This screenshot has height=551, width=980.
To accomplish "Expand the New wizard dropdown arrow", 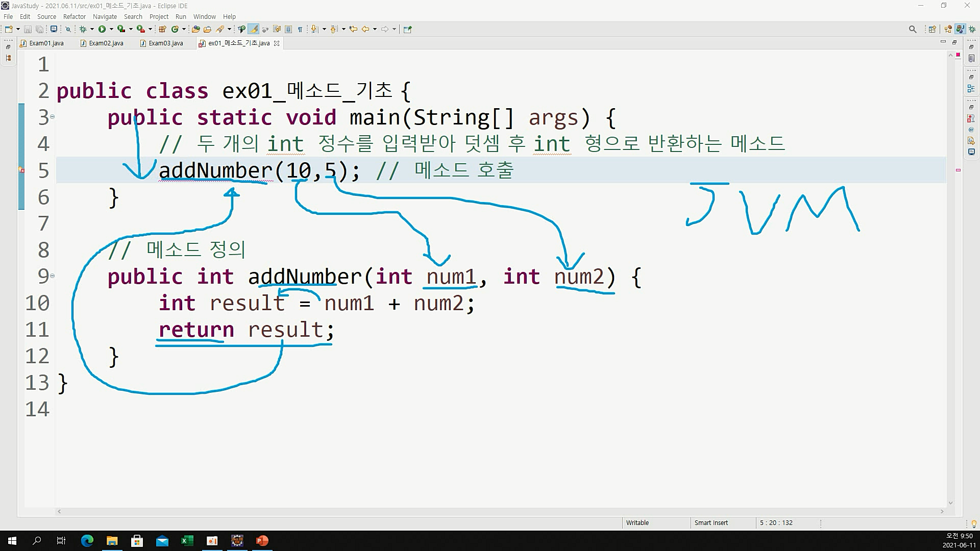I will point(18,29).
